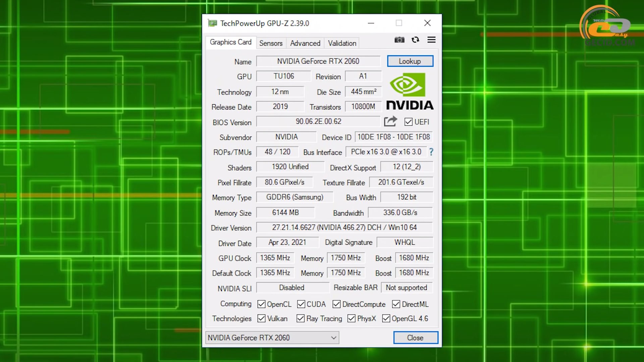Screen dimensions: 644x362
Task: Toggle the DirectCompute checkbox
Action: (x=336, y=304)
